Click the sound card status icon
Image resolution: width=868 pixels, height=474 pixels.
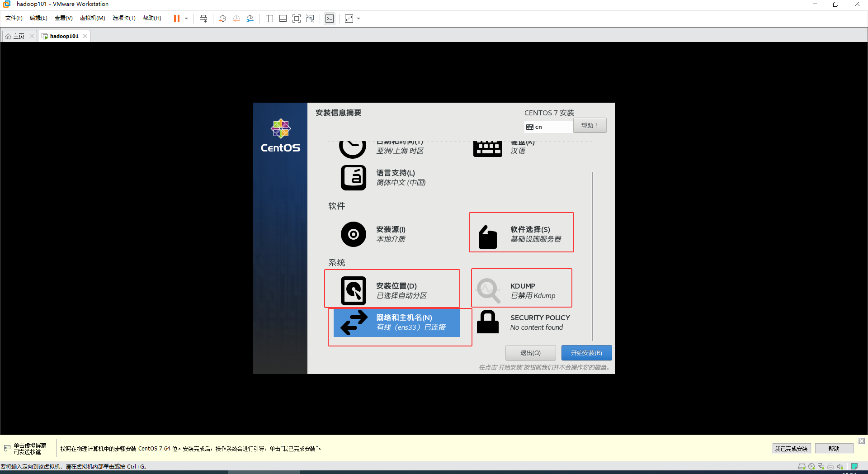click(x=840, y=467)
